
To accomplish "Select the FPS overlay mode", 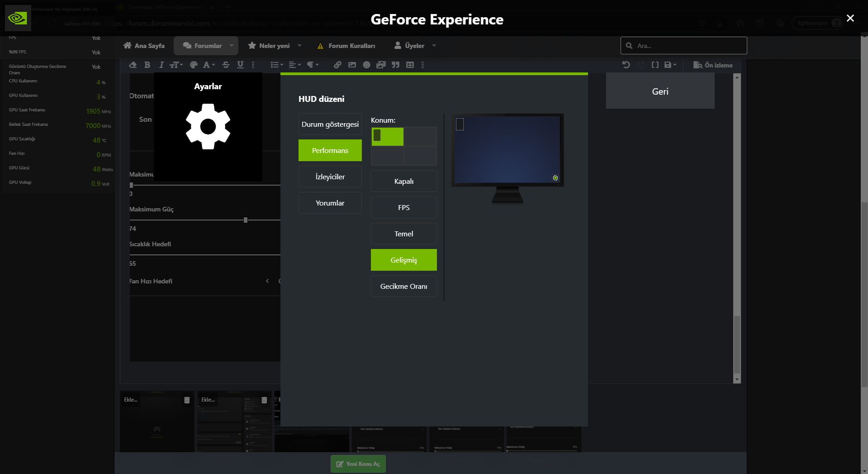I will (x=404, y=207).
